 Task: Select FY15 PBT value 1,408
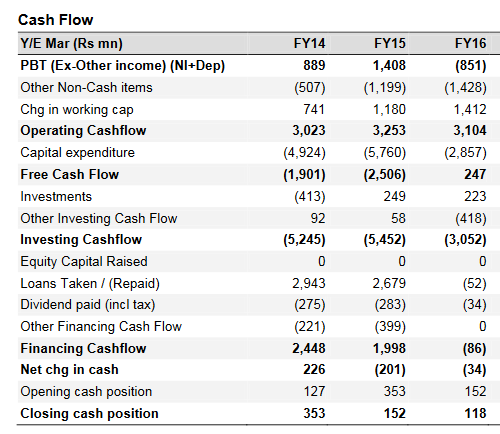click(x=389, y=65)
